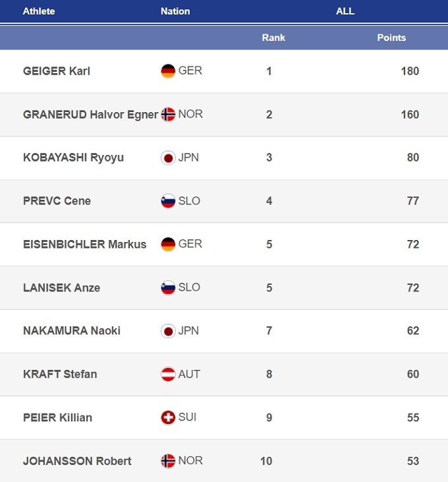Screen dimensions: 448x482
Task: Open athlete PEIER Killian
Action: pos(57,418)
